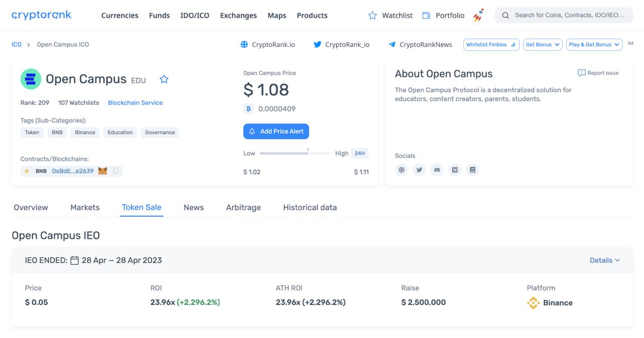
Task: Expand the IEO Details section
Action: pyautogui.click(x=604, y=261)
